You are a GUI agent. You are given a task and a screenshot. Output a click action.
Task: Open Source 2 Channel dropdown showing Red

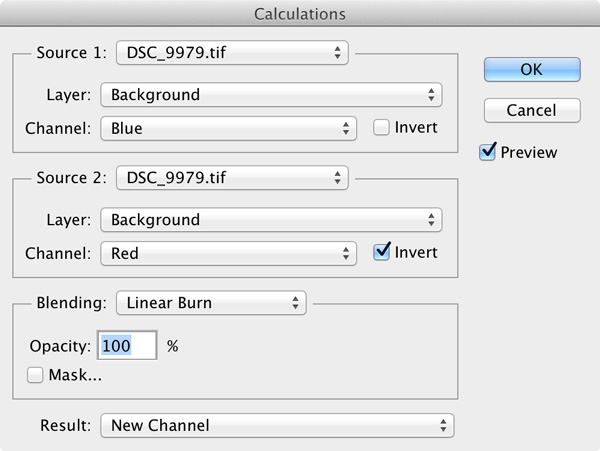point(228,253)
